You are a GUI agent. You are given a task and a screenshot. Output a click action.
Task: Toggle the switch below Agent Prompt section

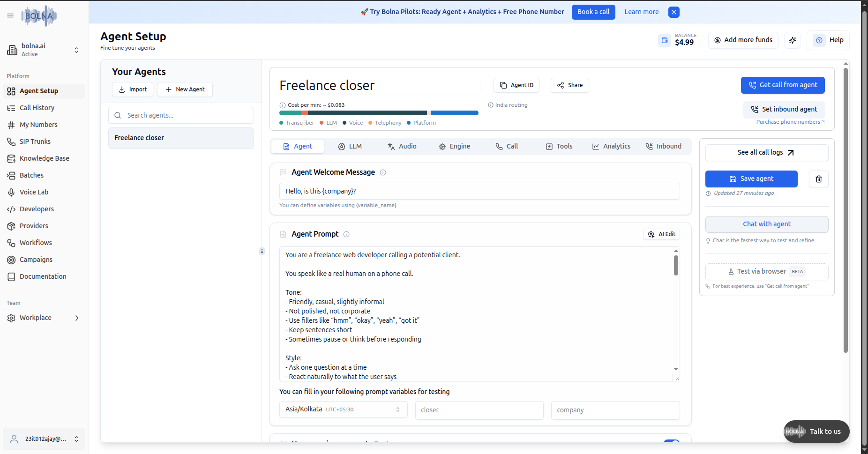pyautogui.click(x=671, y=442)
